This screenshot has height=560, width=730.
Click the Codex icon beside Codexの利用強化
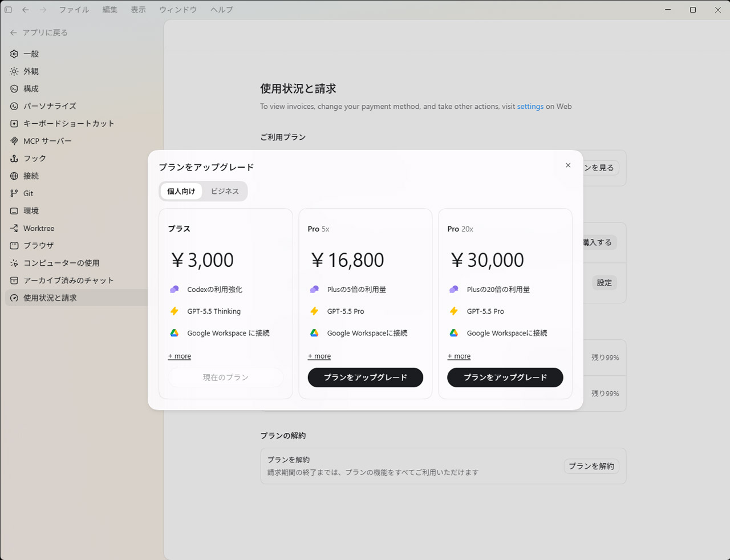click(x=175, y=290)
